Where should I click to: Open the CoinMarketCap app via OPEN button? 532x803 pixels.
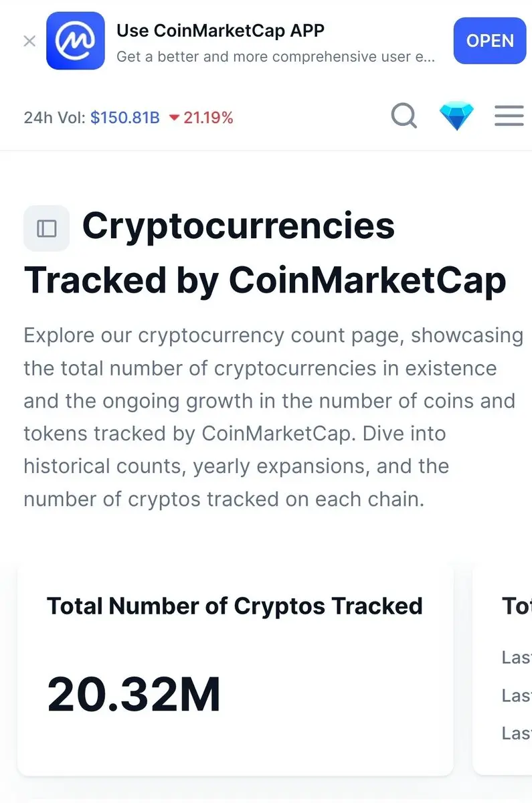[490, 41]
